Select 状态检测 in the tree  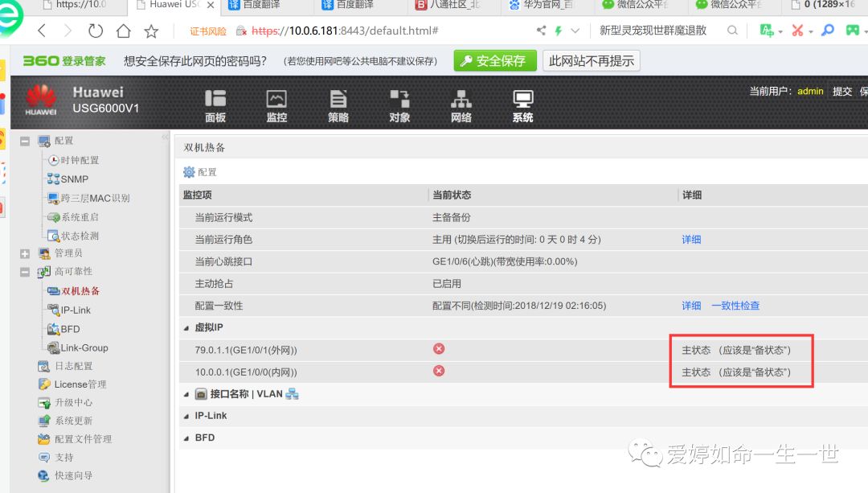(80, 236)
